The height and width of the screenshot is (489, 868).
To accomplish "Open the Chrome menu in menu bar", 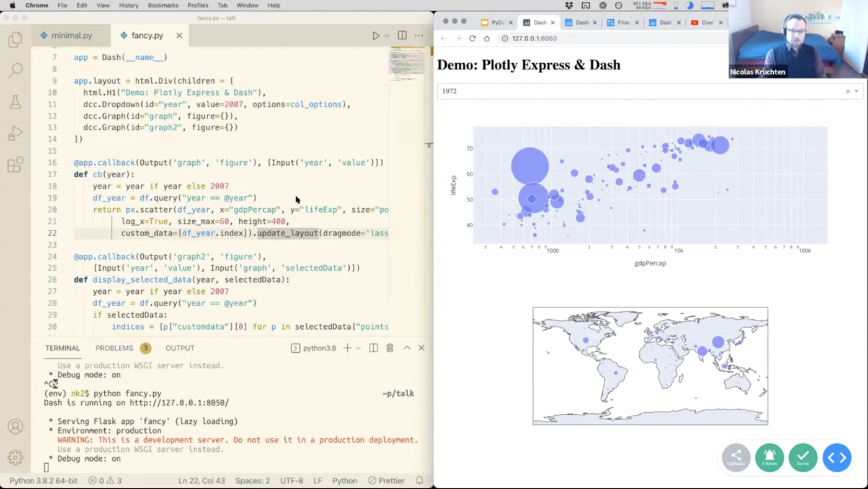I will click(37, 5).
